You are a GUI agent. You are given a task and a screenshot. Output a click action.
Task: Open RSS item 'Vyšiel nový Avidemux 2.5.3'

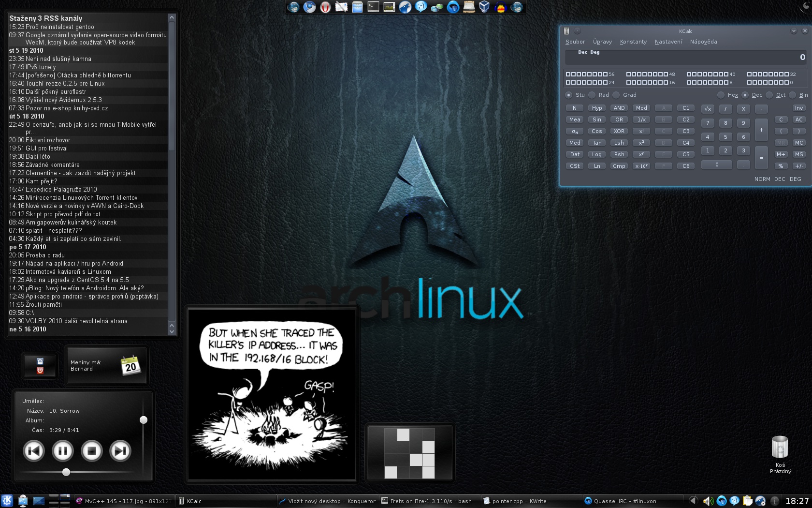coord(64,100)
